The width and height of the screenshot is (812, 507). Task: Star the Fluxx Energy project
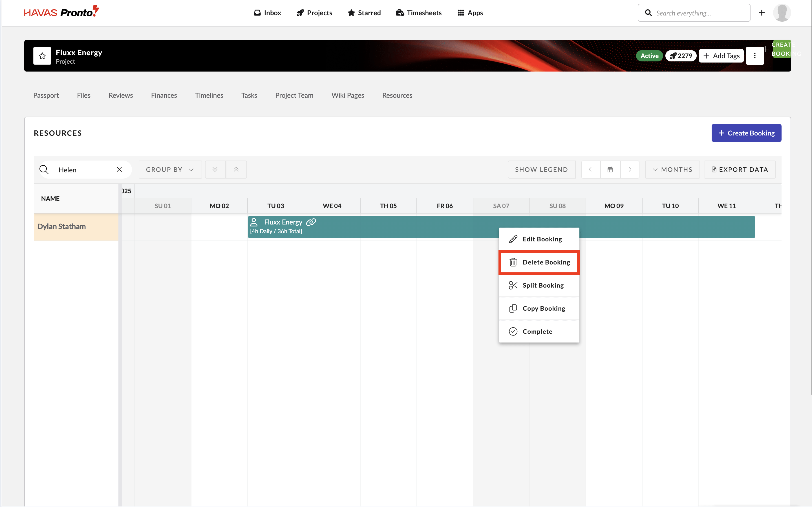42,56
